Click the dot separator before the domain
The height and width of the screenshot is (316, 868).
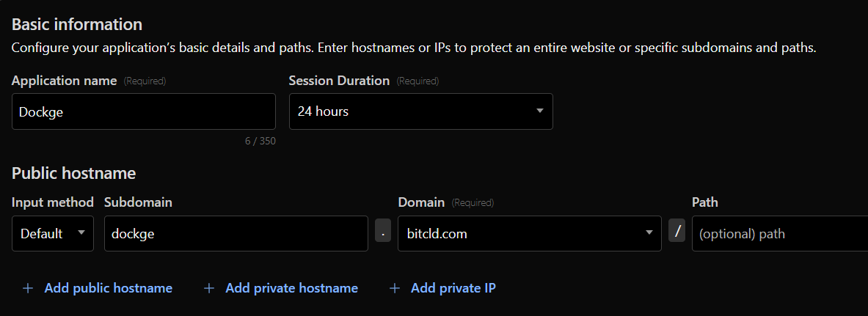pos(383,233)
